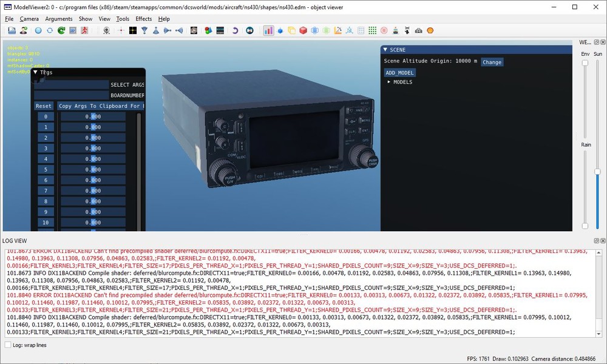Viewport: 607px width, 364px height.
Task: Click the log view scroll-down arrow
Action: point(599,334)
